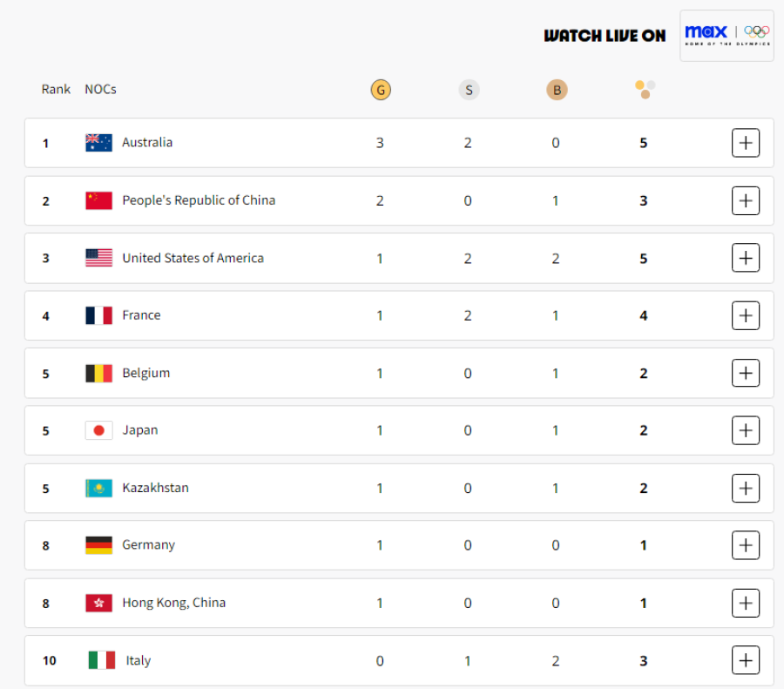
Task: Sort by the Rank column header
Action: click(x=56, y=90)
